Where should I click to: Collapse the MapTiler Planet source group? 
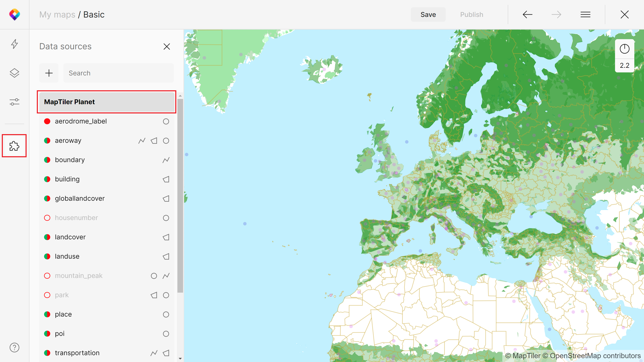pyautogui.click(x=107, y=102)
